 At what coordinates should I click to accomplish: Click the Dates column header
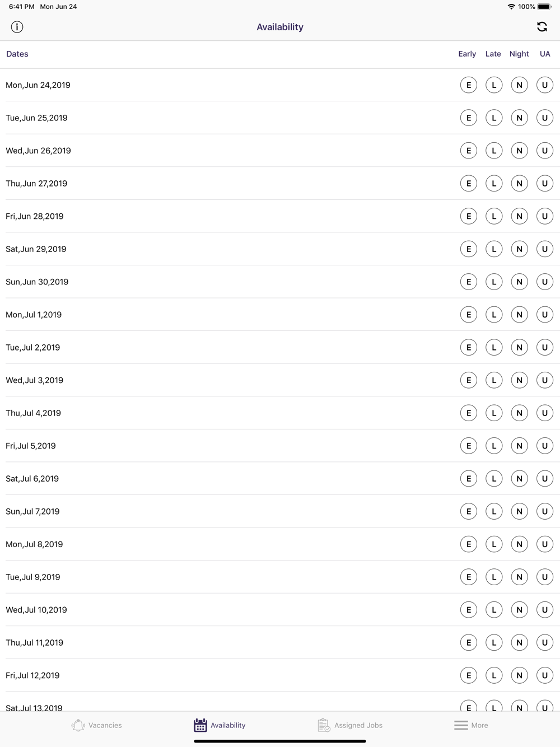[x=17, y=54]
